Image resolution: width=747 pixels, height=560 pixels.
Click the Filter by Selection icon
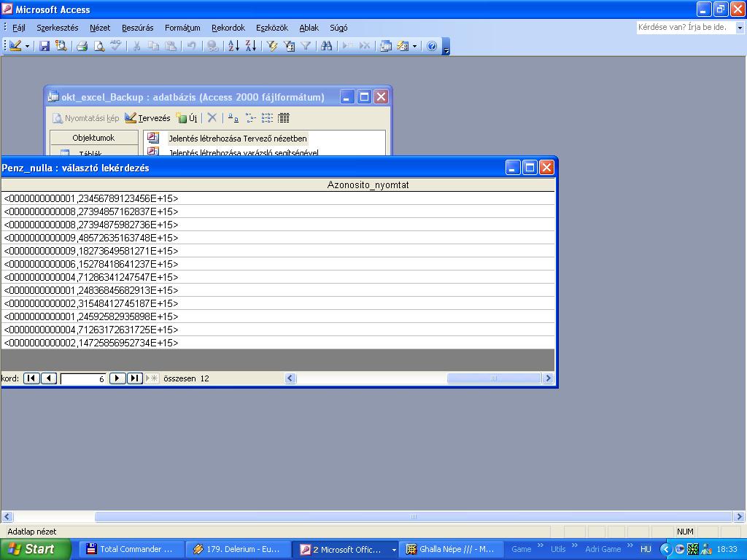[272, 46]
